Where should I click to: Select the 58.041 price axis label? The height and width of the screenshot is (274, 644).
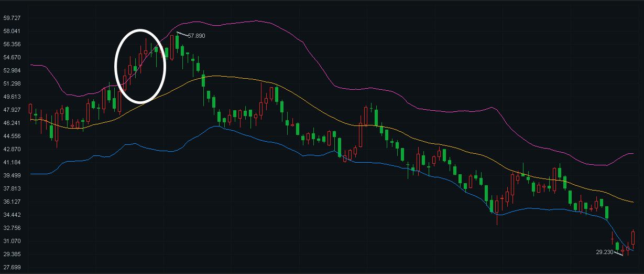point(12,31)
